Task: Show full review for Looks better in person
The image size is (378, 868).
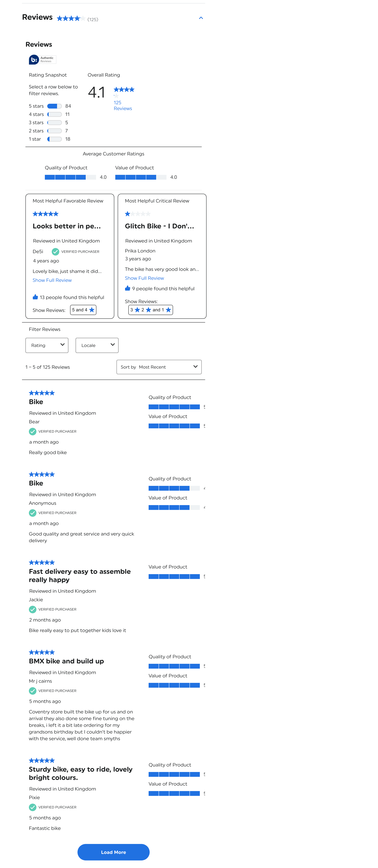Action: tap(52, 280)
